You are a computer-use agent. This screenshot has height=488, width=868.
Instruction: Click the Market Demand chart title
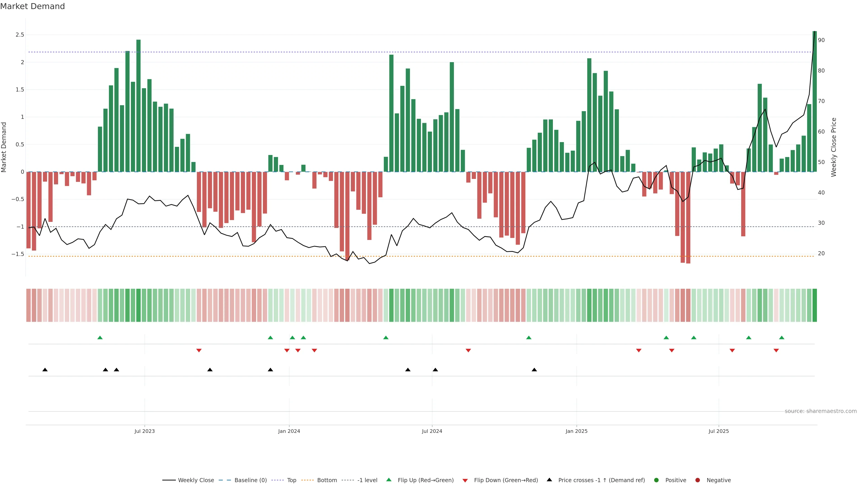[32, 6]
